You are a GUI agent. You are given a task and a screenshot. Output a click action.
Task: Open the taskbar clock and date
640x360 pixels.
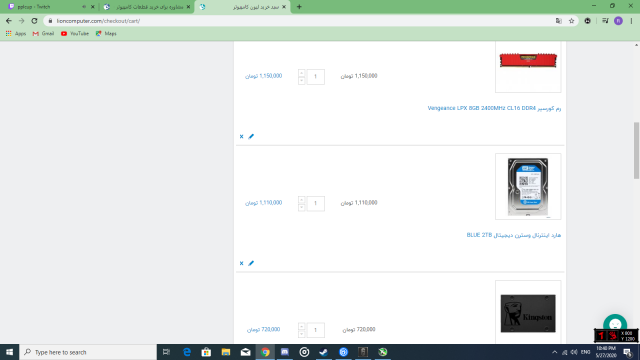point(606,352)
